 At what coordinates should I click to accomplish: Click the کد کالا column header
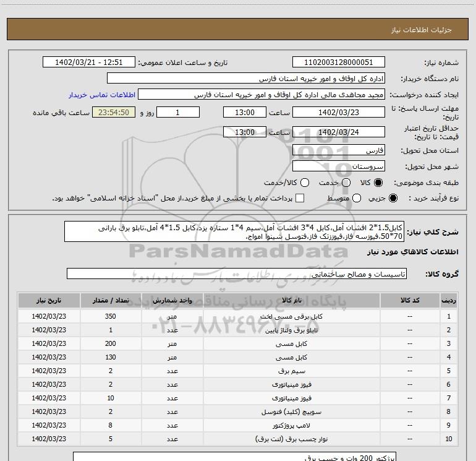point(410,300)
